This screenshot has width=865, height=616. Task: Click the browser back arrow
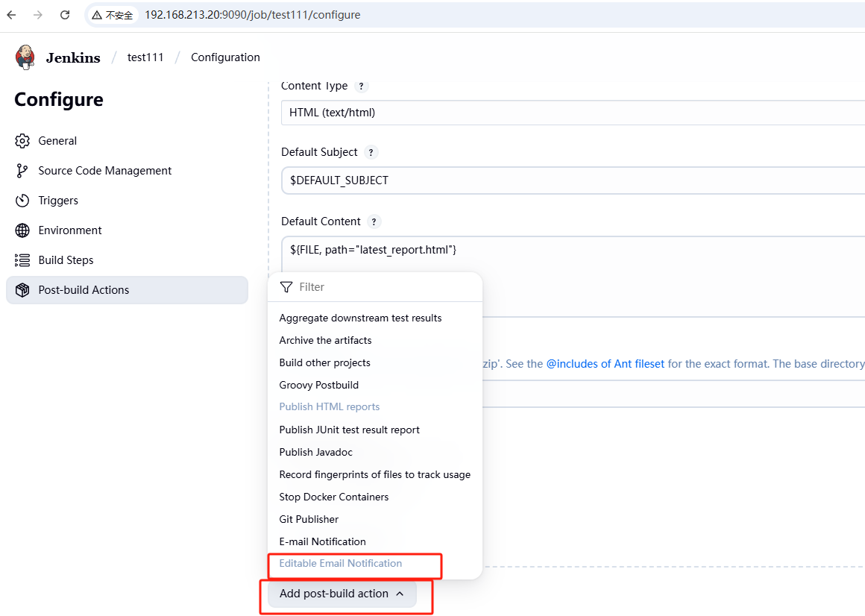[x=11, y=15]
